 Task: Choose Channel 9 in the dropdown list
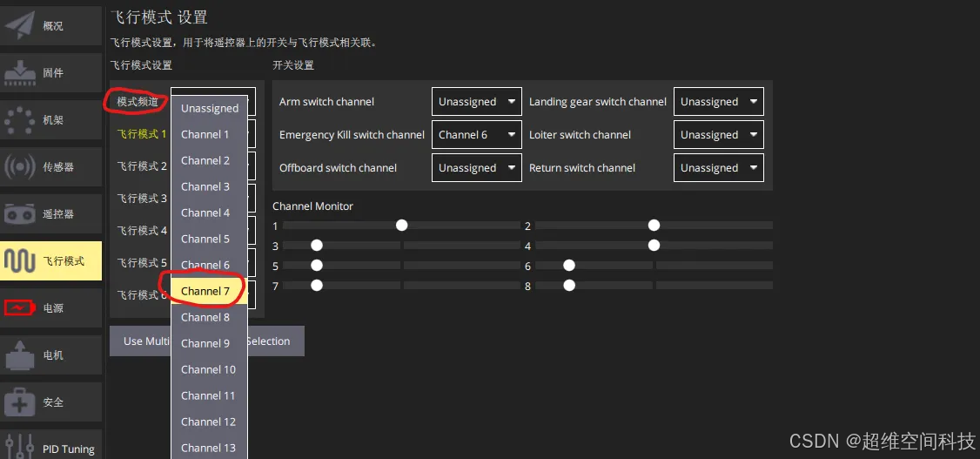[210, 343]
